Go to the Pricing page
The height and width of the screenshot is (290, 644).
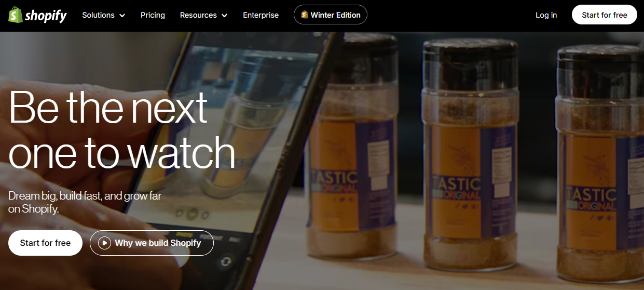(153, 15)
